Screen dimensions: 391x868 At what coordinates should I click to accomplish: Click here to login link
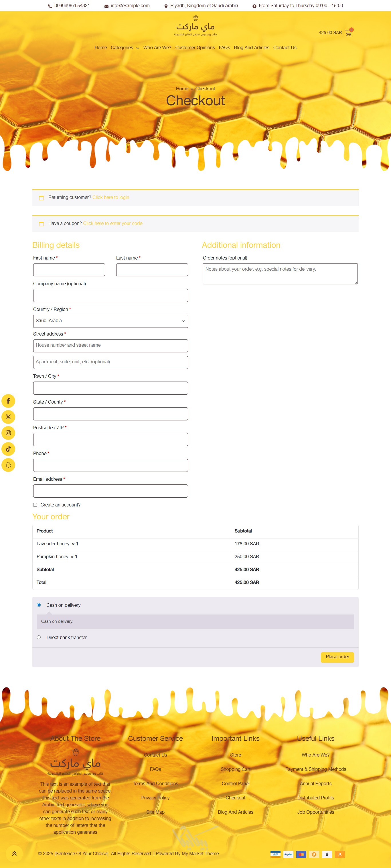click(111, 197)
